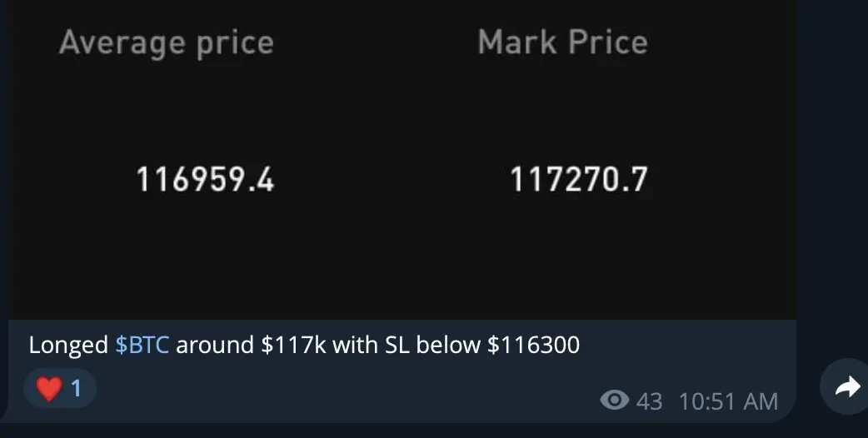Click the $116300 stop loss text
Viewport: 868px width, 438px height.
point(534,345)
